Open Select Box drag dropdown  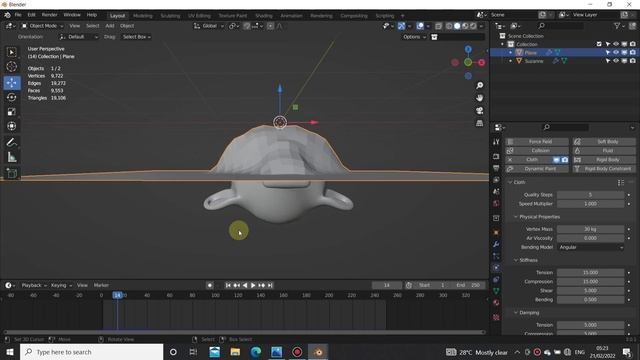pos(136,37)
